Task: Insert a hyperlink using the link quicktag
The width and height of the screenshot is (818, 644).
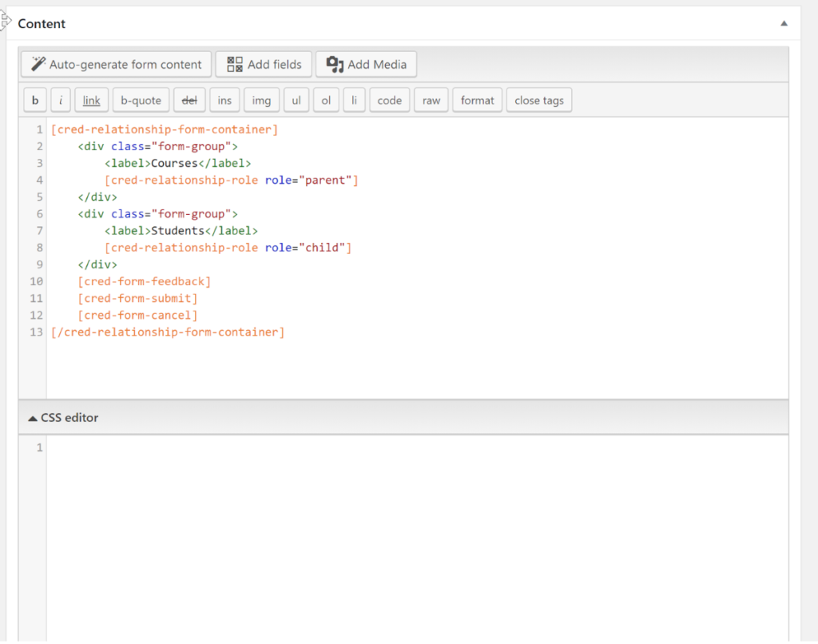Action: [x=92, y=101]
